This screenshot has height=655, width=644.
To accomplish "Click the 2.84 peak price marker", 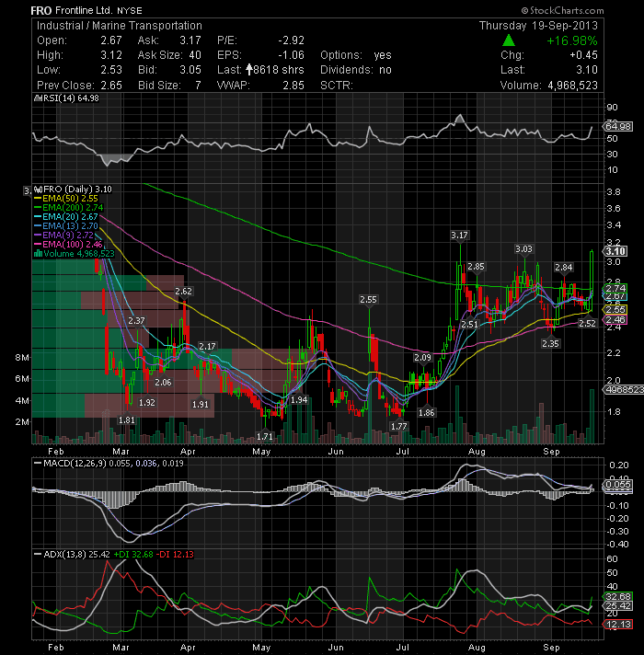I will click(564, 268).
